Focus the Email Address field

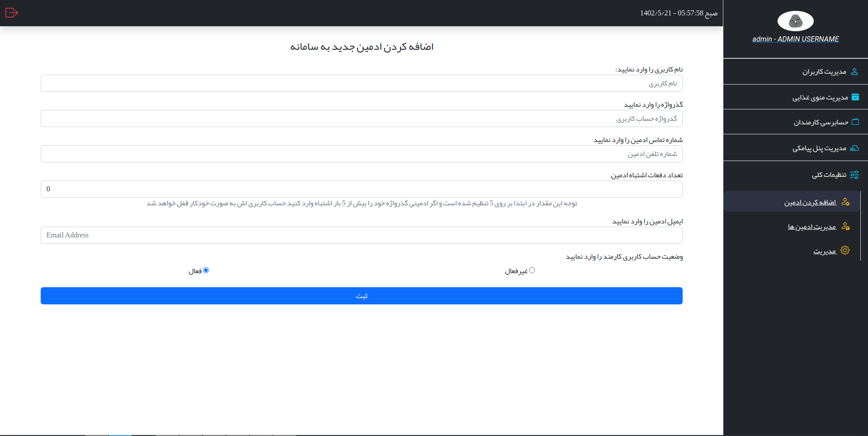pos(362,235)
